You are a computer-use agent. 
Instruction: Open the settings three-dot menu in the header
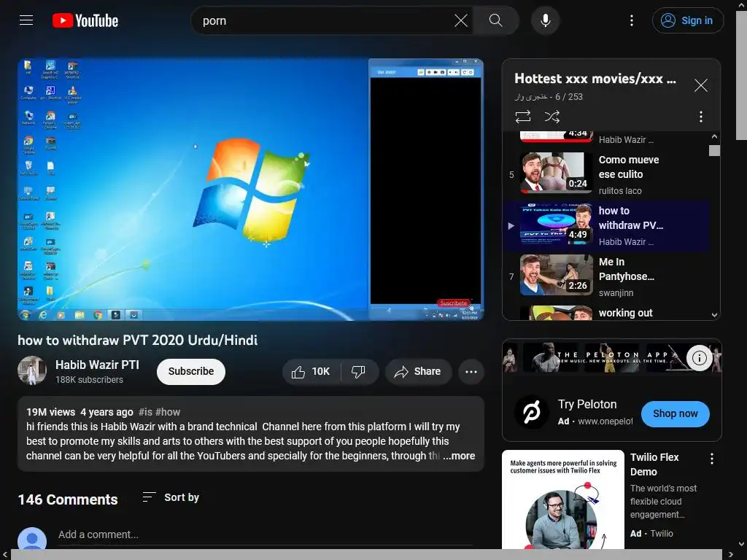pos(632,20)
